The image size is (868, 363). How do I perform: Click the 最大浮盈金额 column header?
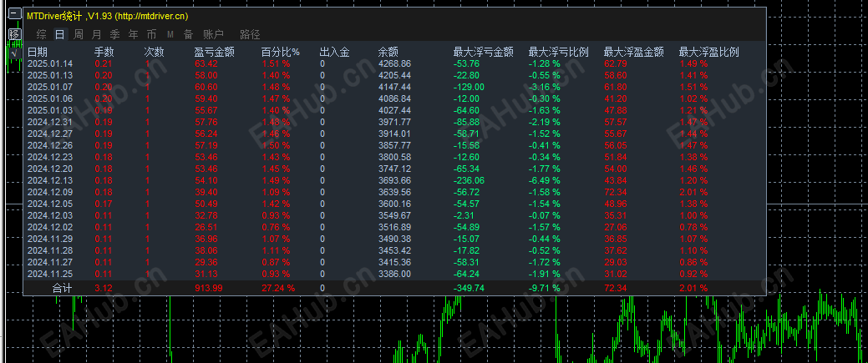click(634, 53)
